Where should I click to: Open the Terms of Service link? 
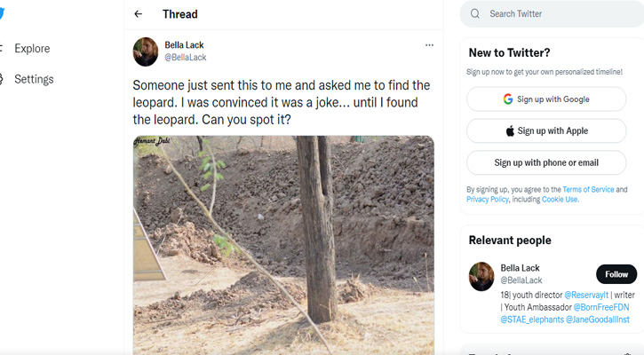tap(587, 190)
